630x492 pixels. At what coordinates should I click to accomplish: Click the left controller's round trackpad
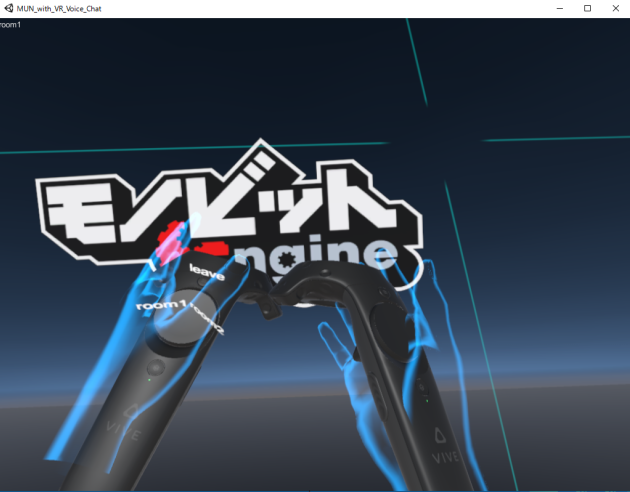(185, 317)
